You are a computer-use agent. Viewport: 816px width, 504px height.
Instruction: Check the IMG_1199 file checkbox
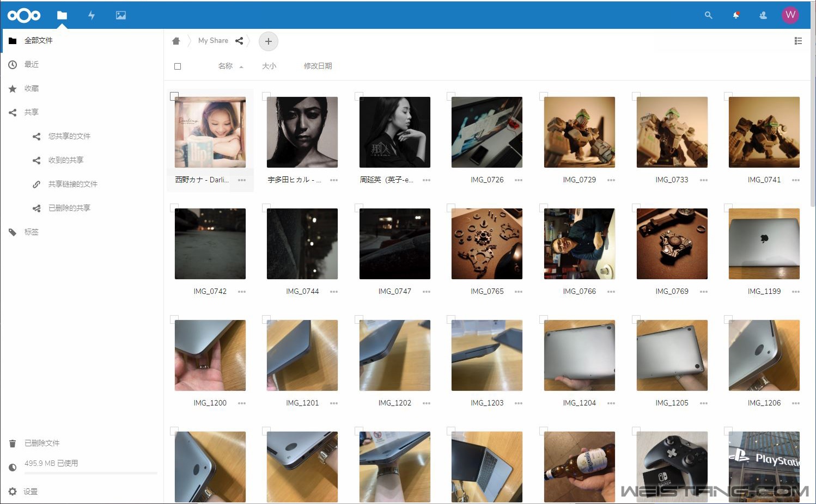tap(728, 208)
